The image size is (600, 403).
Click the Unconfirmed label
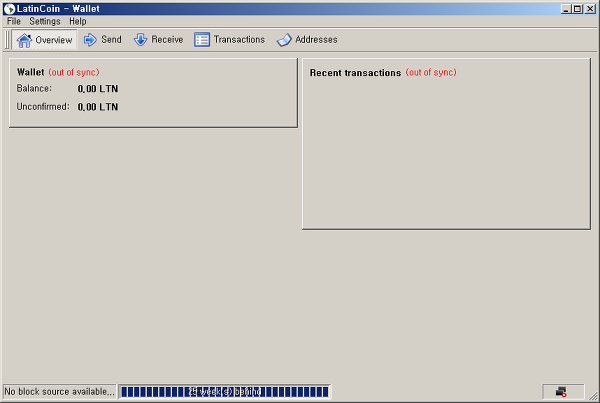point(43,107)
